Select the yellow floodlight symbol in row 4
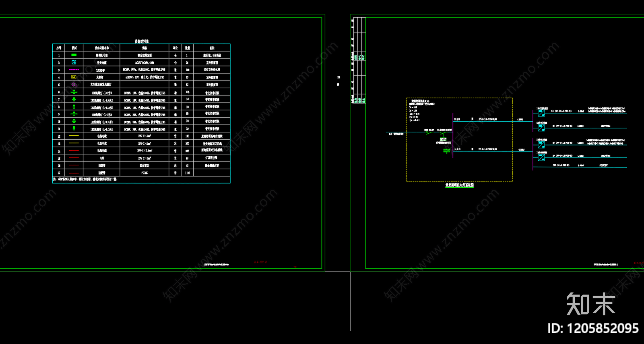The height and width of the screenshot is (344, 644). (74, 77)
